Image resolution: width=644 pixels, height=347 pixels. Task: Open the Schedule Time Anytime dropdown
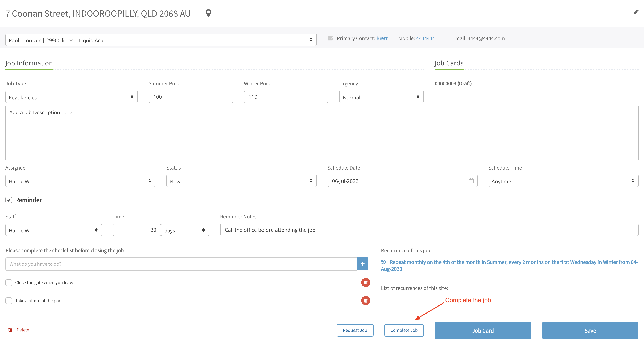pyautogui.click(x=563, y=181)
